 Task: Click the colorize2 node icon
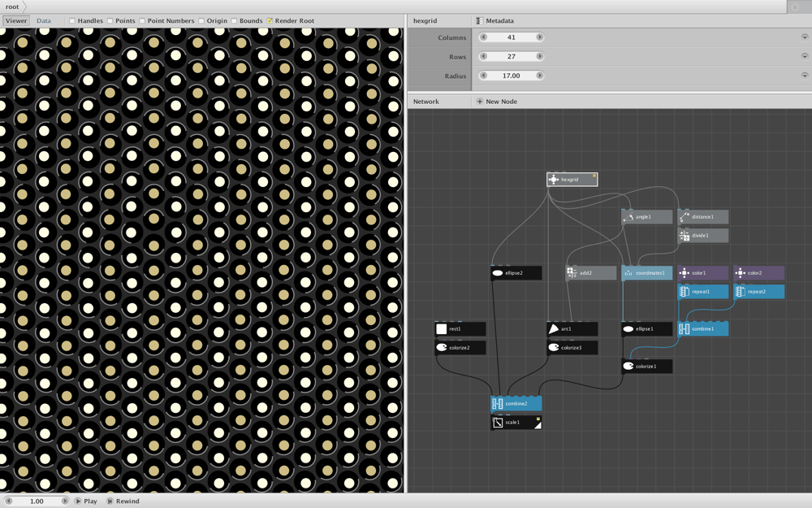(441, 348)
